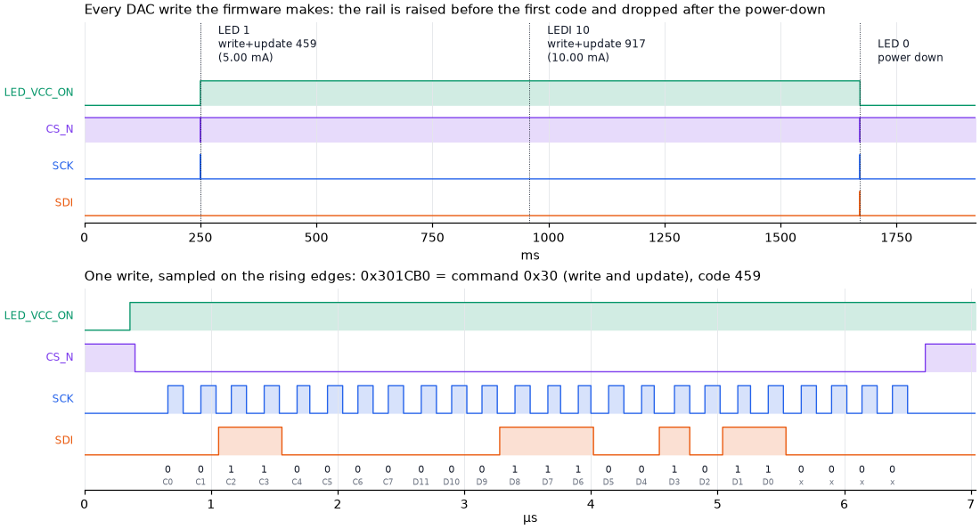980x529 pixels.
Task: Click the bit value '0' above D11
Action: [421, 469]
